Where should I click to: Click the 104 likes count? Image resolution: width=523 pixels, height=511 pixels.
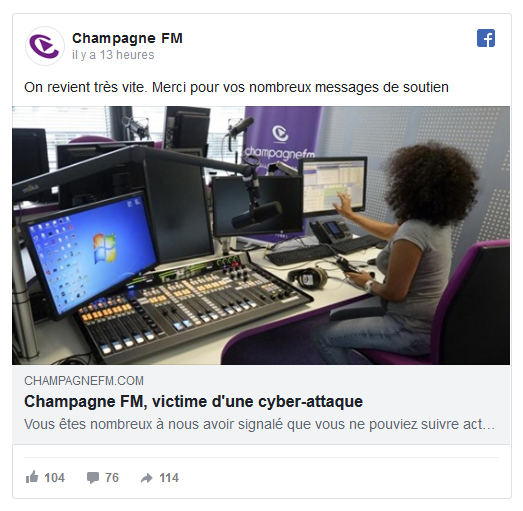point(54,478)
